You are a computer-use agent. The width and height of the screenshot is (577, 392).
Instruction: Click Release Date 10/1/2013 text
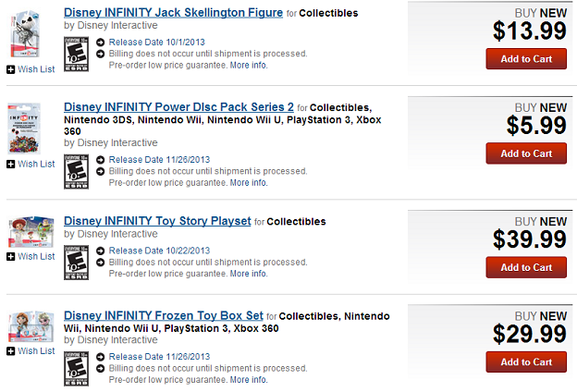pos(157,43)
